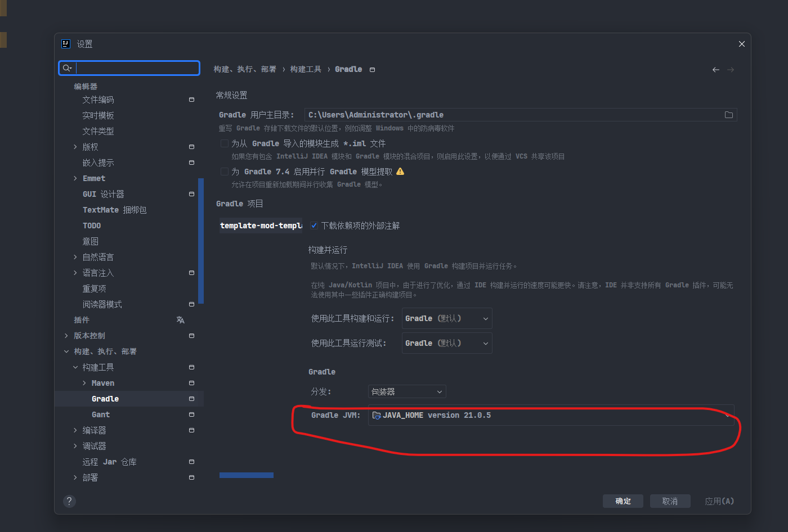Click the project icon beside 编译器
Image resolution: width=788 pixels, height=532 pixels.
coord(191,430)
